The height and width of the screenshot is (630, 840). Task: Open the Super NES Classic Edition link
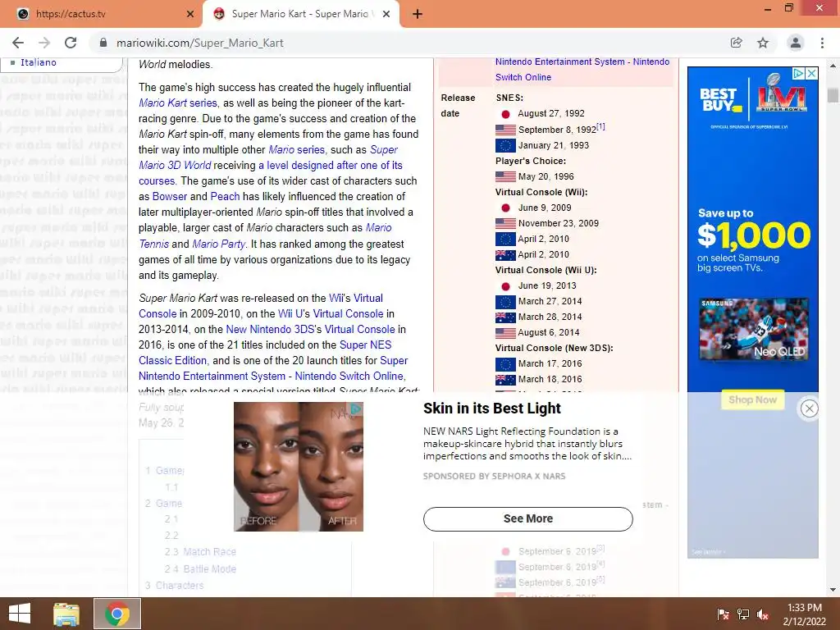(265, 353)
